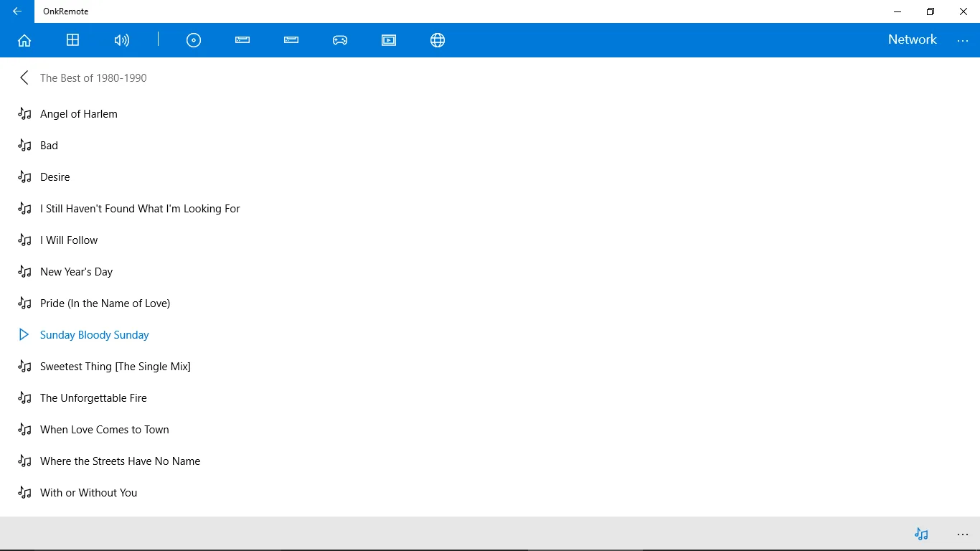The height and width of the screenshot is (551, 980).
Task: Play When Love Comes to Town
Action: tap(105, 430)
